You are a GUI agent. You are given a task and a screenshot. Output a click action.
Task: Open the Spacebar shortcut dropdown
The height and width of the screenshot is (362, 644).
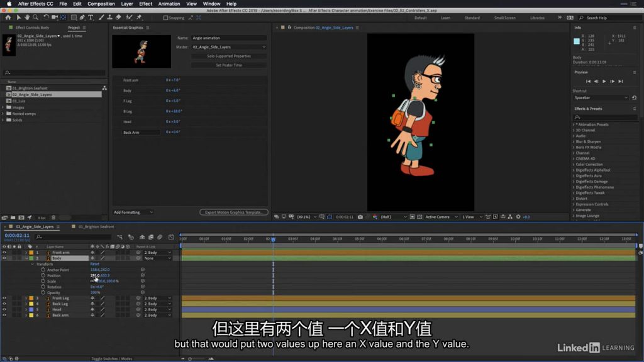tap(601, 97)
